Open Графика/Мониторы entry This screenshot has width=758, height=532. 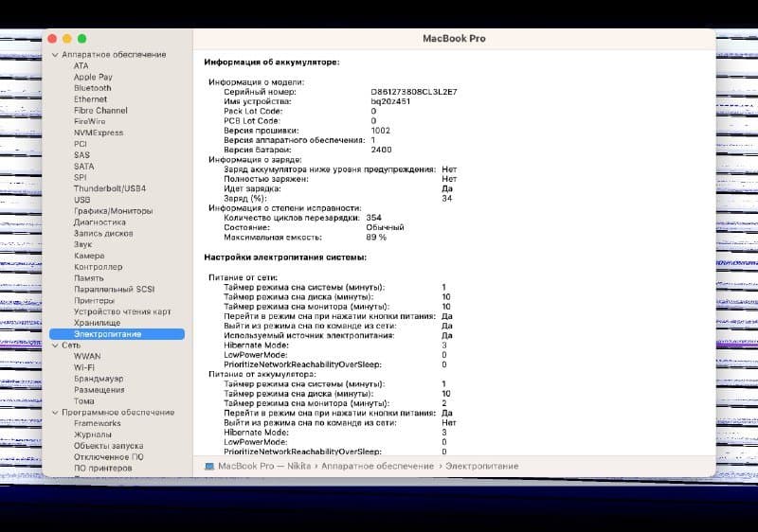pos(113,211)
